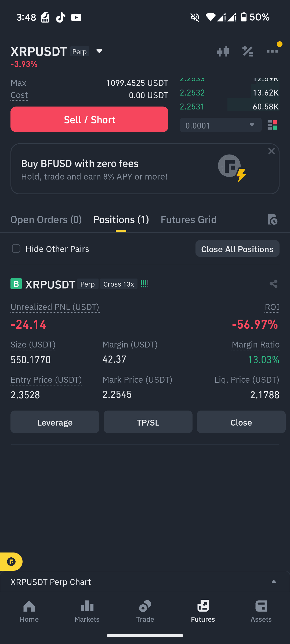290x644 pixels.
Task: Expand the XRPUSDT Perp pair dropdown arrow
Action: pyautogui.click(x=99, y=51)
